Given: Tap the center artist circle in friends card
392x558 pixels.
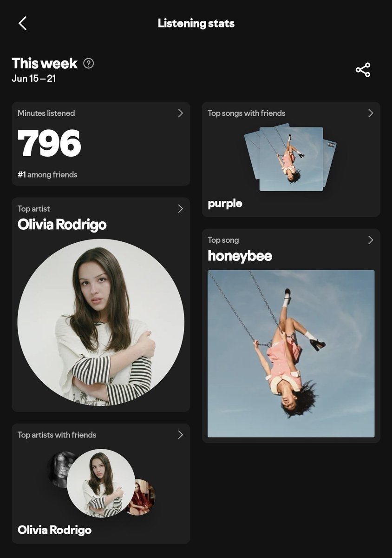Looking at the screenshot, I should [101, 483].
